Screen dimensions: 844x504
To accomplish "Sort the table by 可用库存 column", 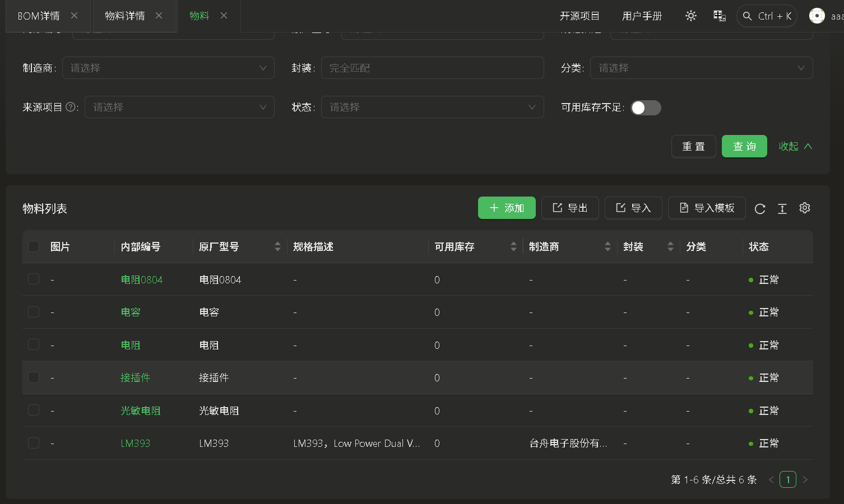I will point(513,246).
